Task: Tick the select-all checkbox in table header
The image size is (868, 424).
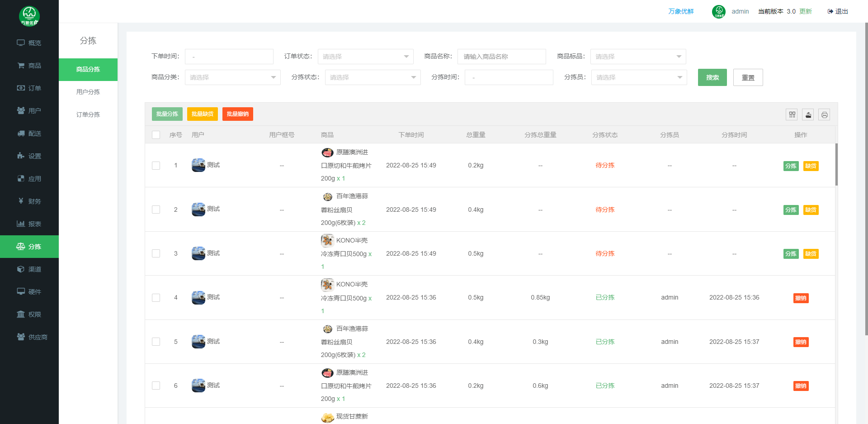Action: 156,135
